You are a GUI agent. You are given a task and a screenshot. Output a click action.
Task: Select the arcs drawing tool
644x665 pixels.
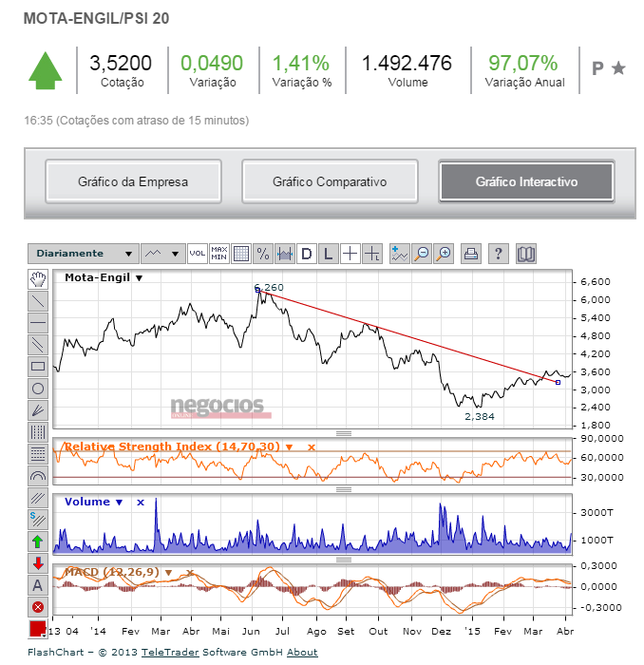click(38, 476)
